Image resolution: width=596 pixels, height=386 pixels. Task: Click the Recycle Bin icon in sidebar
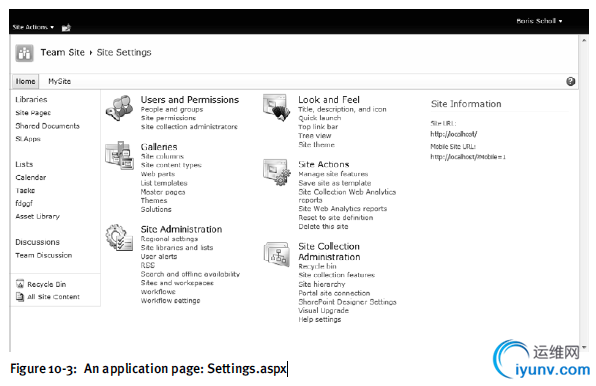point(20,284)
